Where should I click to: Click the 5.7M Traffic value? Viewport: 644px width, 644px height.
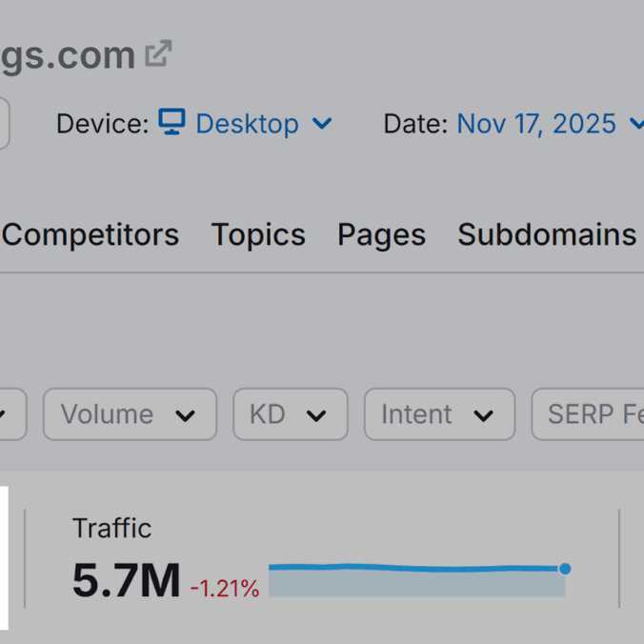126,581
